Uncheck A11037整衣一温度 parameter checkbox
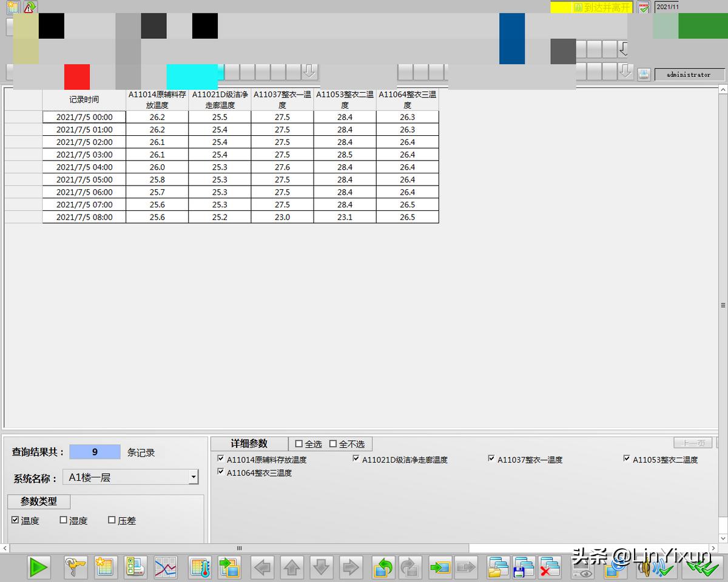This screenshot has height=582, width=728. (491, 459)
